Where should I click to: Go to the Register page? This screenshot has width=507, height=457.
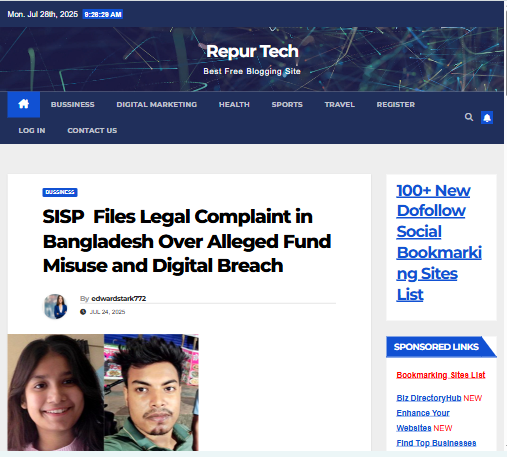point(396,105)
